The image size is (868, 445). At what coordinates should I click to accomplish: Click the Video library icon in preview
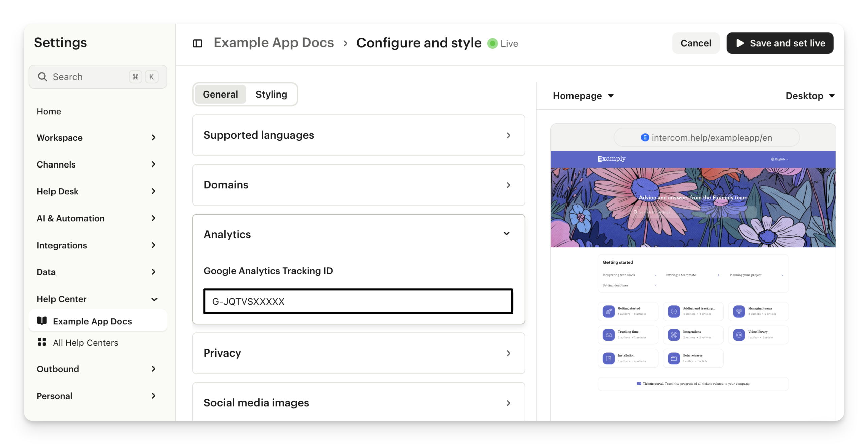pos(739,335)
